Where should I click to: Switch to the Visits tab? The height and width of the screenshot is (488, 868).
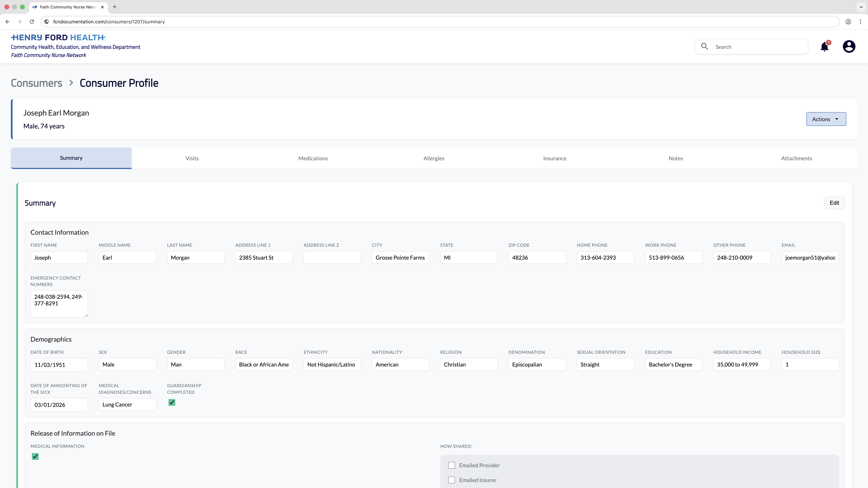click(x=192, y=158)
